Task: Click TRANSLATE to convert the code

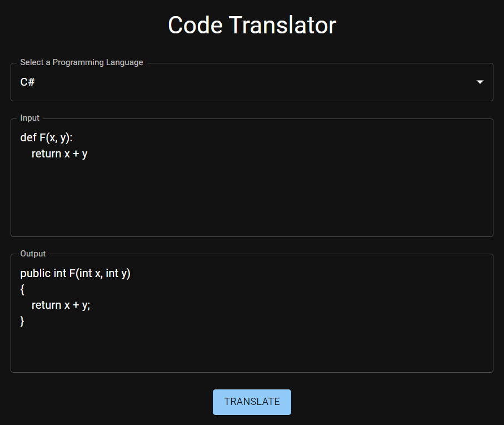Action: 252,402
